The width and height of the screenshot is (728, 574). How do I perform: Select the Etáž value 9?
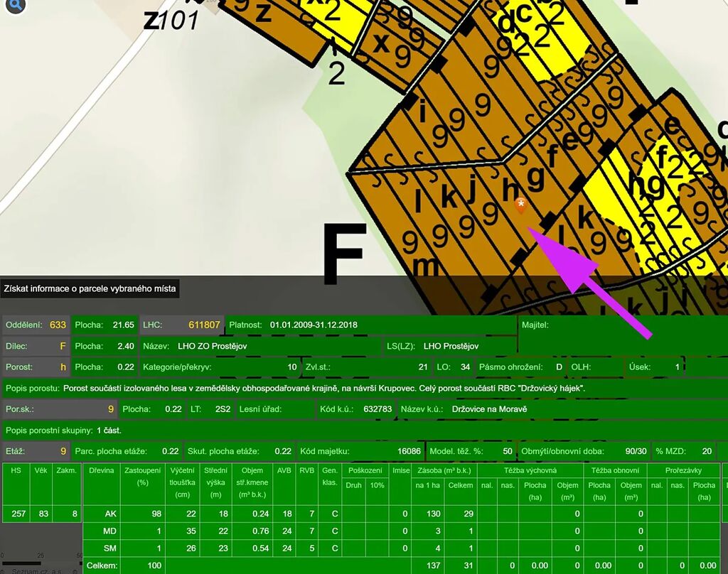pyautogui.click(x=63, y=451)
